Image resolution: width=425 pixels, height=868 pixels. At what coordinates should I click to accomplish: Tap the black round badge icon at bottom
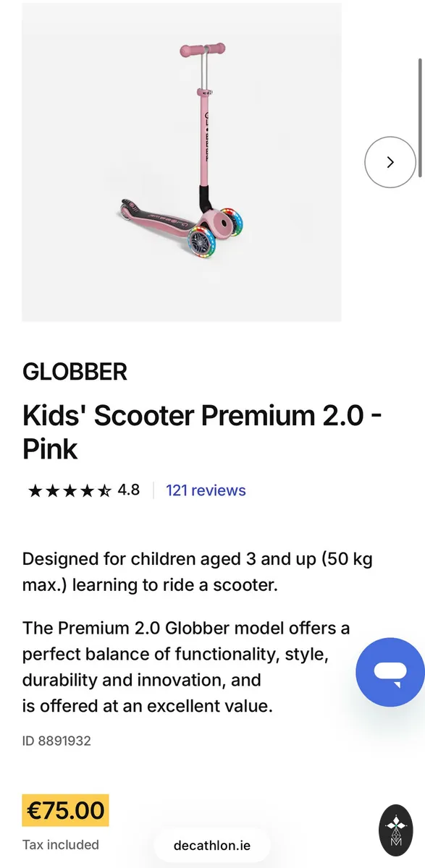click(x=395, y=826)
